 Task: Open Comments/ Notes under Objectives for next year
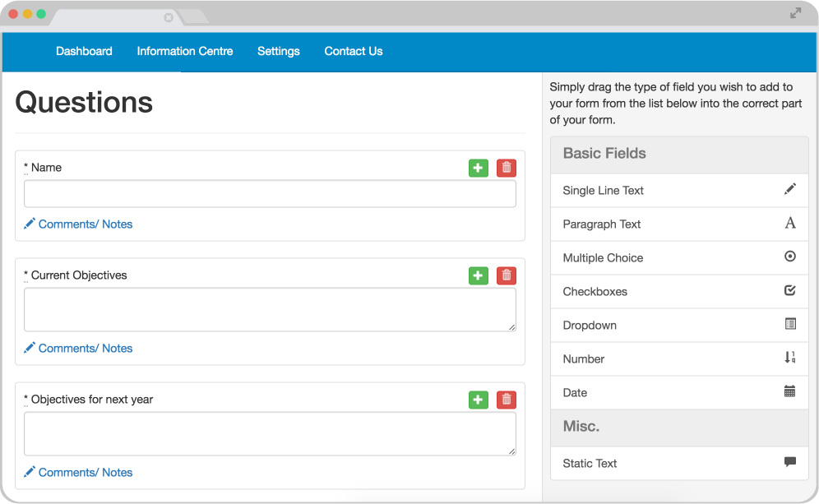click(x=86, y=473)
